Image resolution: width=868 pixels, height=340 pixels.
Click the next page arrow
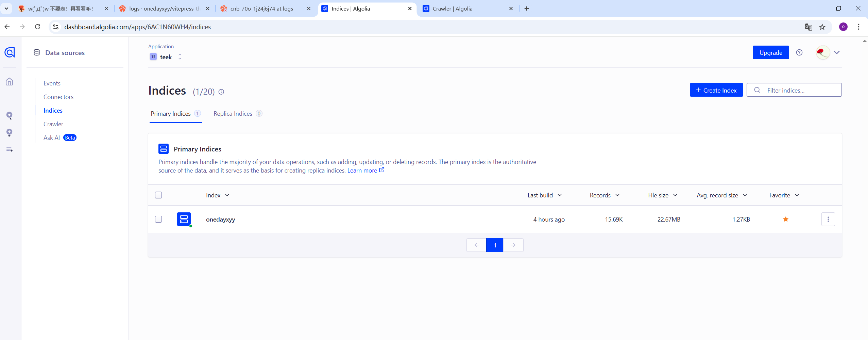513,245
